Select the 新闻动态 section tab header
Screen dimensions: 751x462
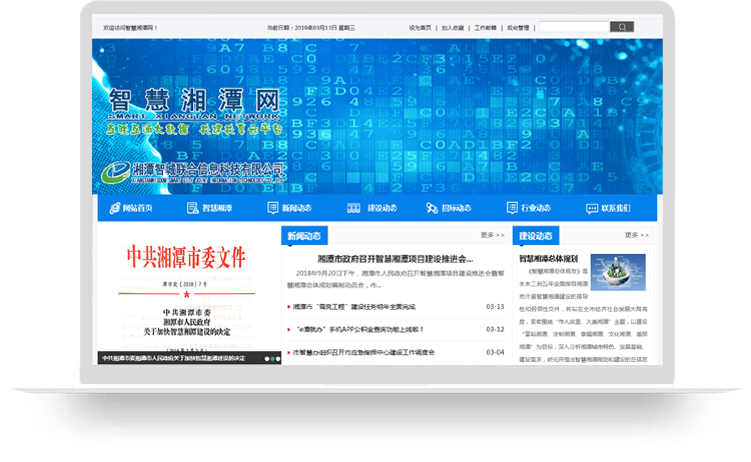(x=304, y=236)
